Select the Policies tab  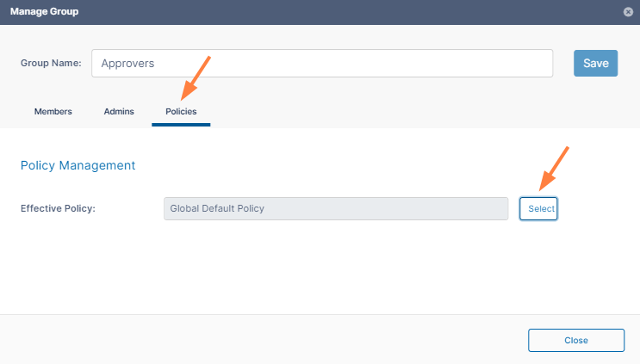click(181, 111)
